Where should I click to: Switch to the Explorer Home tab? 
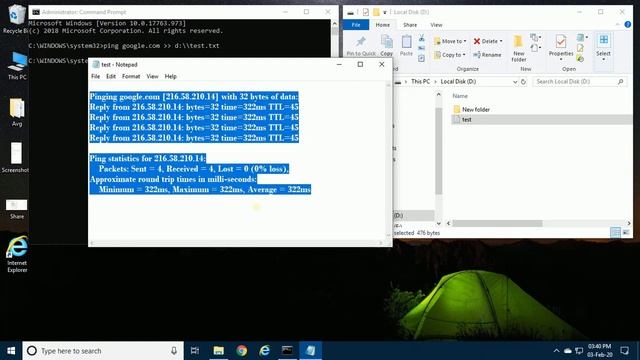coord(382,25)
